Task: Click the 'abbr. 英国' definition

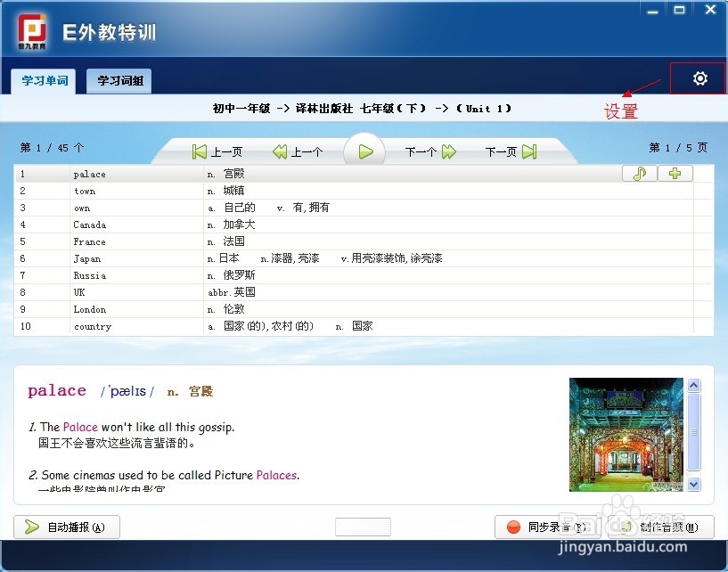Action: click(232, 292)
